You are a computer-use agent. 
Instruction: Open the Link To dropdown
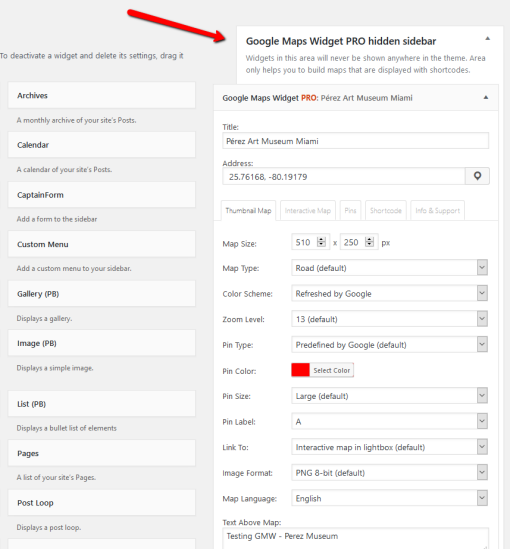click(x=389, y=447)
